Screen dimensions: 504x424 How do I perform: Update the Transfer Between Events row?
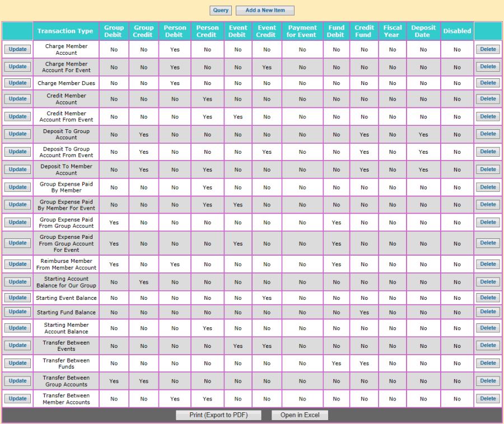click(x=18, y=345)
